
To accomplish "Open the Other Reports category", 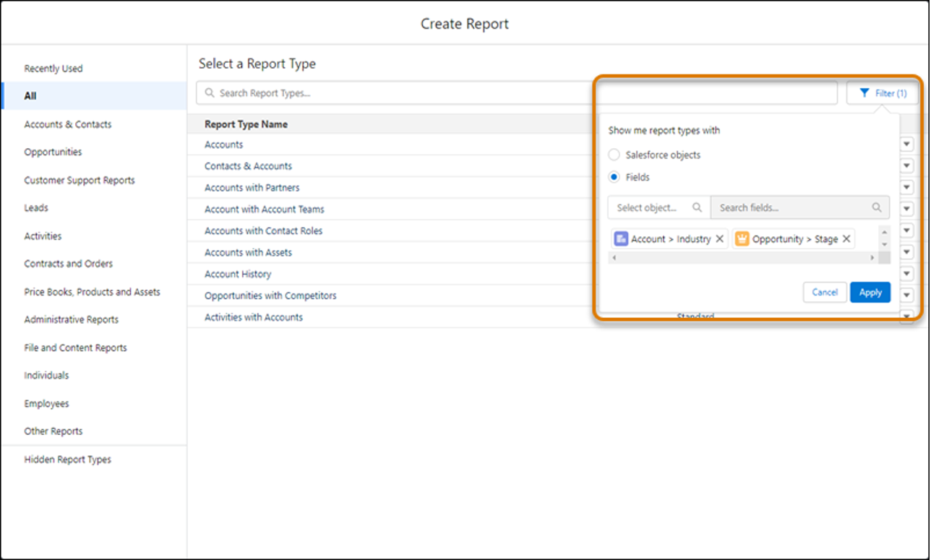I will (53, 431).
